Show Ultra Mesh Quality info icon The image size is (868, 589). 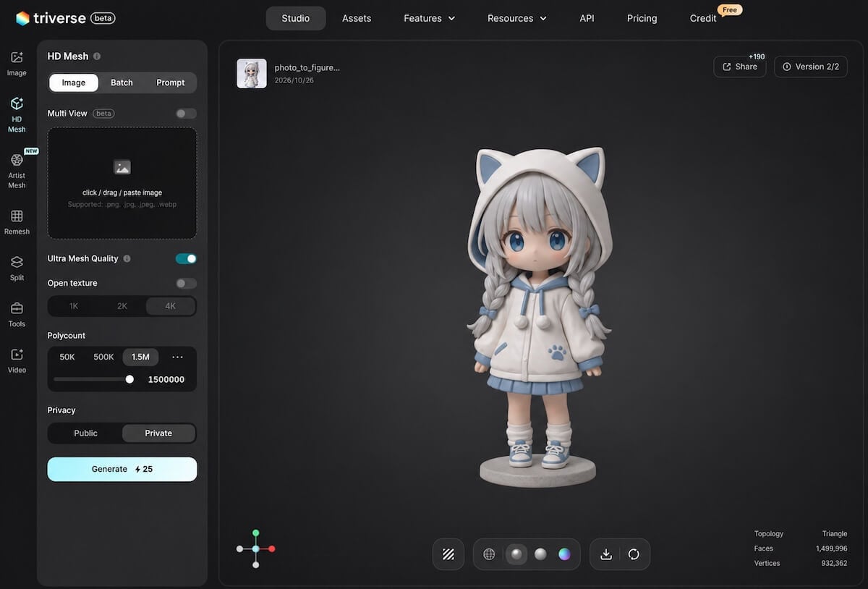click(127, 258)
